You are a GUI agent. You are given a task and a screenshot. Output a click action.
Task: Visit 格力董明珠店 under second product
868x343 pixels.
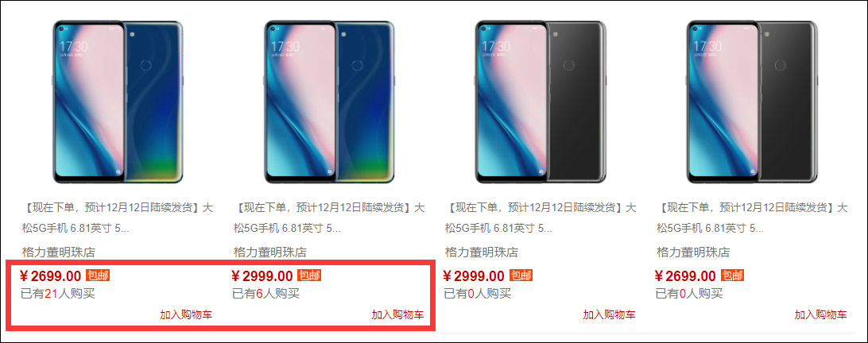point(269,252)
